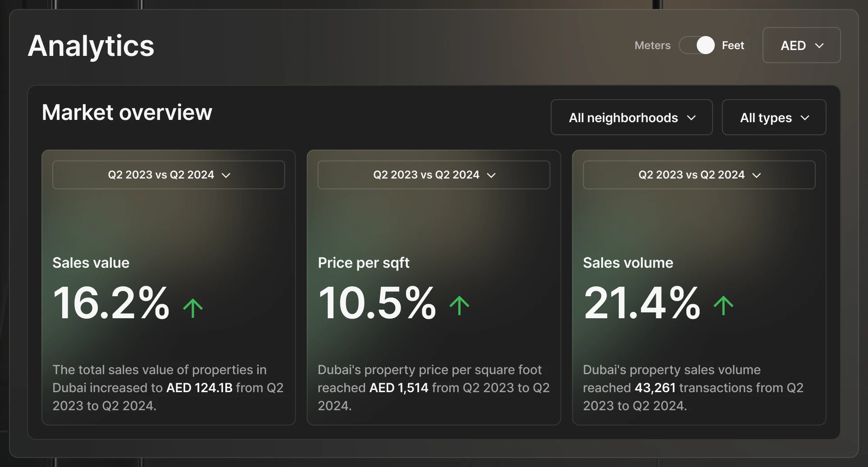Select the Feet unit label
Screen dimensions: 868x467
point(733,46)
